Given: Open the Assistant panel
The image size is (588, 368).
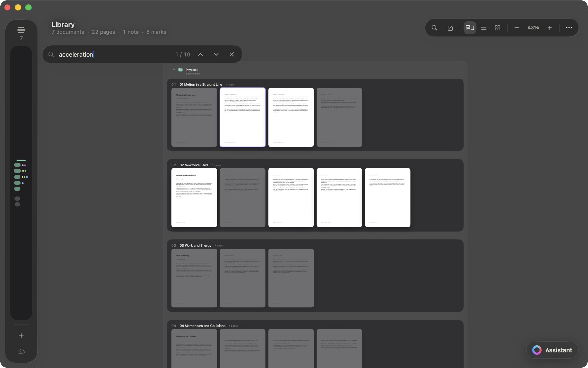Looking at the screenshot, I should coord(552,350).
